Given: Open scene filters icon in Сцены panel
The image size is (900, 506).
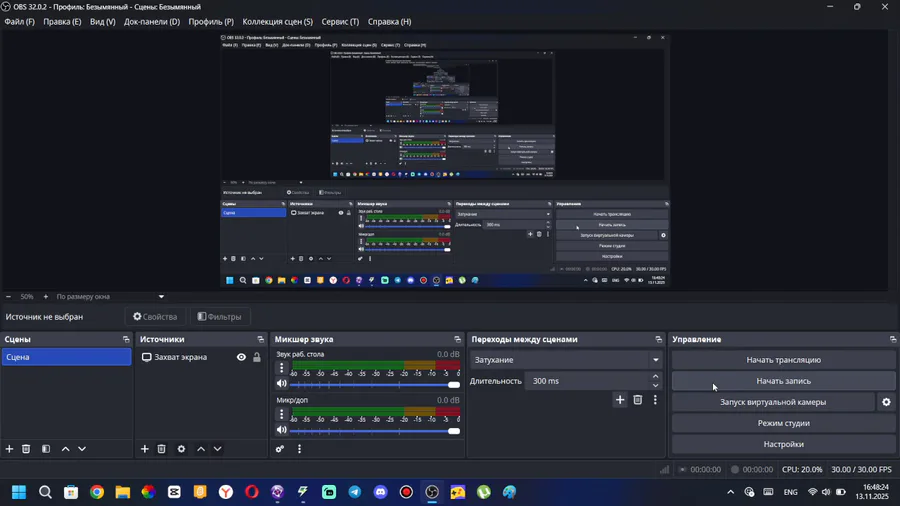Looking at the screenshot, I should click(x=46, y=449).
